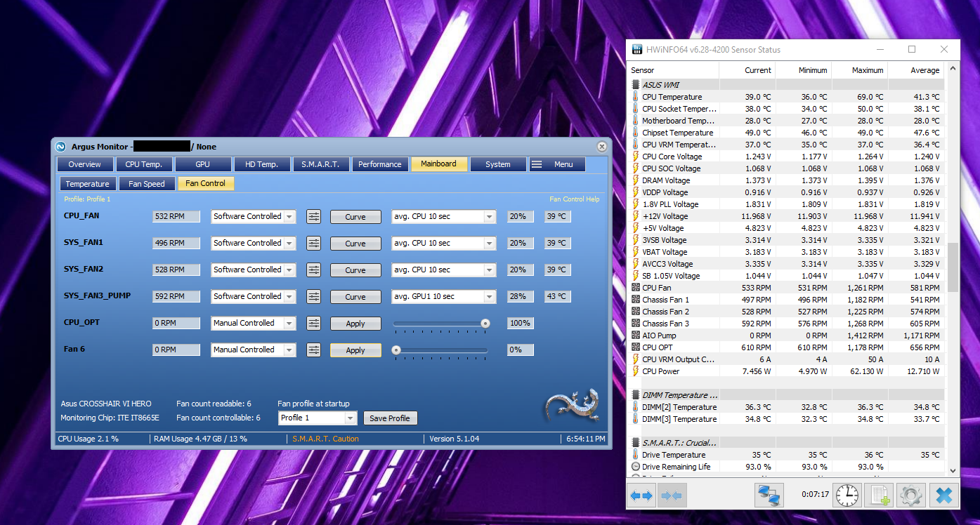Edit the CPU_FAN Curve
Image resolution: width=980 pixels, height=525 pixels.
click(355, 217)
